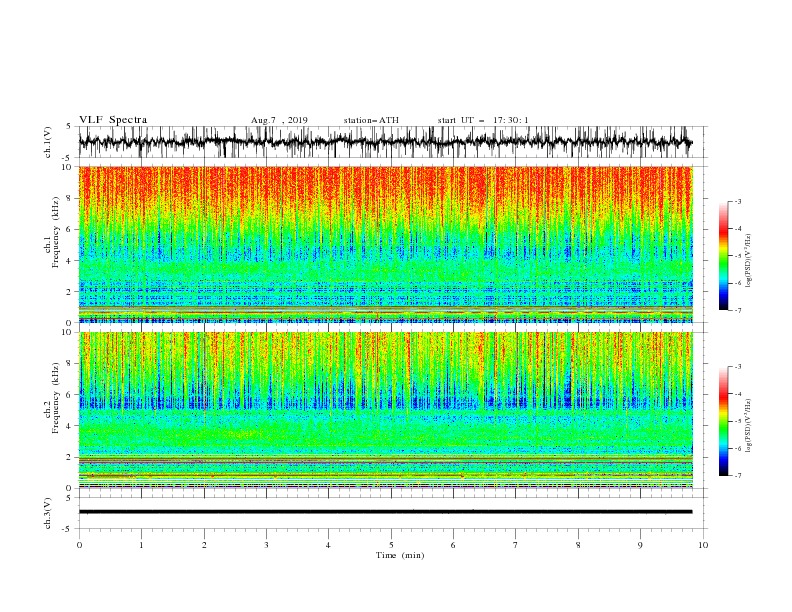The height and width of the screenshot is (612, 792).
Task: Click the "6" kHz tick on ch.1 frequency axis
Action: [x=70, y=229]
